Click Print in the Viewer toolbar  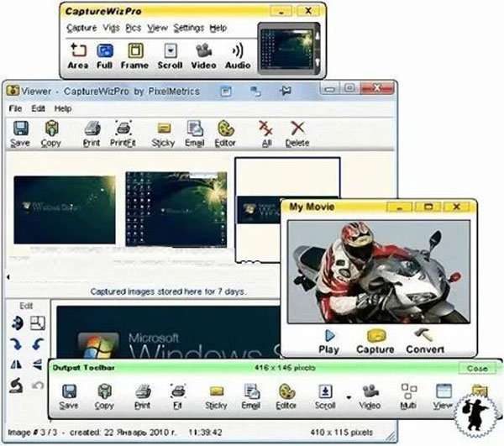point(92,134)
